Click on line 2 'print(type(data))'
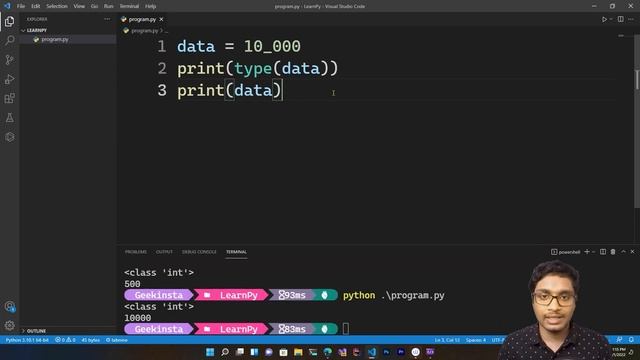 (x=258, y=68)
